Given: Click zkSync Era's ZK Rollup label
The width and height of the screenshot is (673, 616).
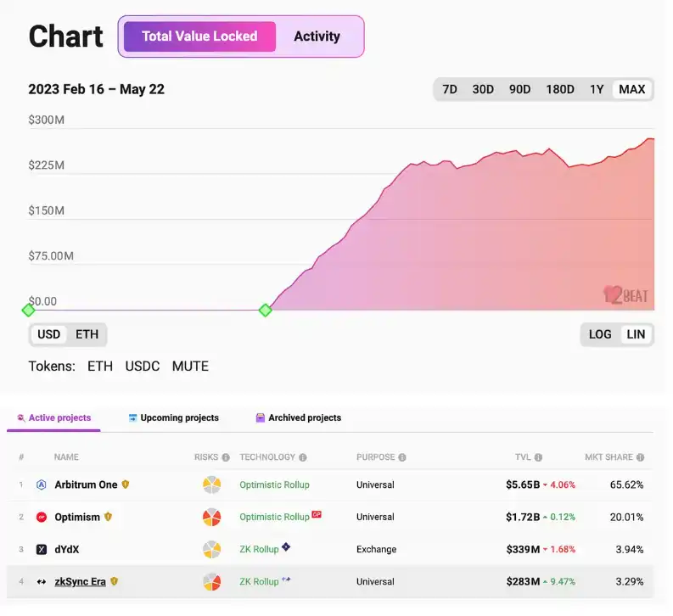Looking at the screenshot, I should tap(259, 582).
